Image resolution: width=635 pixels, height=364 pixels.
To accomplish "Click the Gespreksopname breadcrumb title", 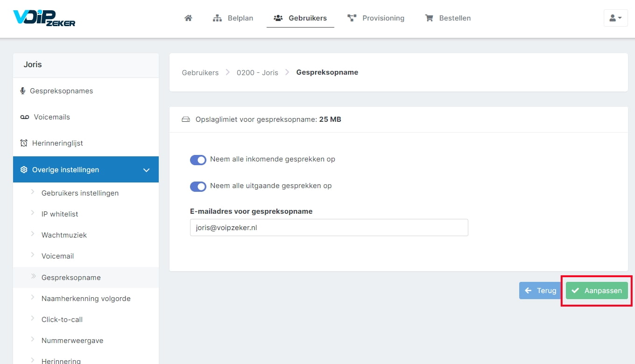I will (x=327, y=72).
